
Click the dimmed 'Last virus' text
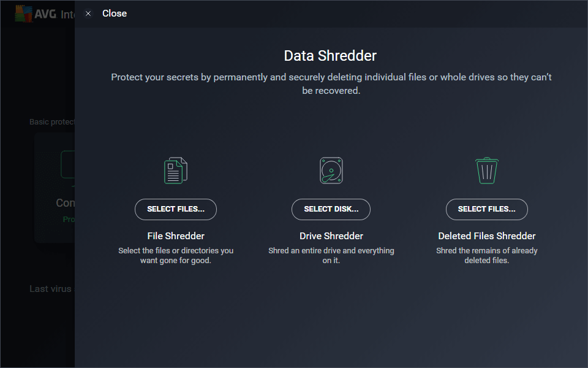click(51, 289)
